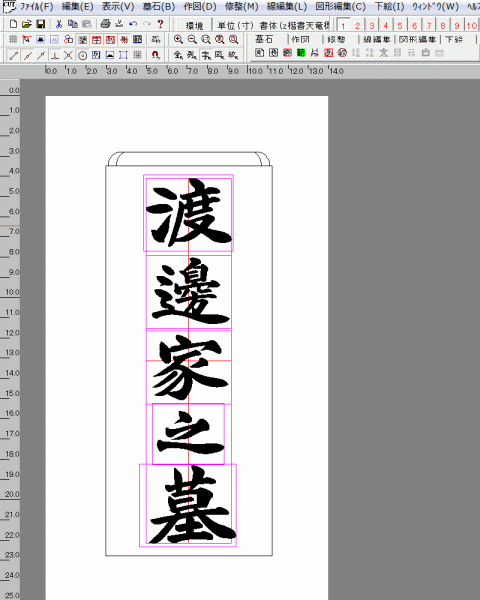Click the zoom in magnifier icon
Screen dimensions: 480x600
pos(178,39)
